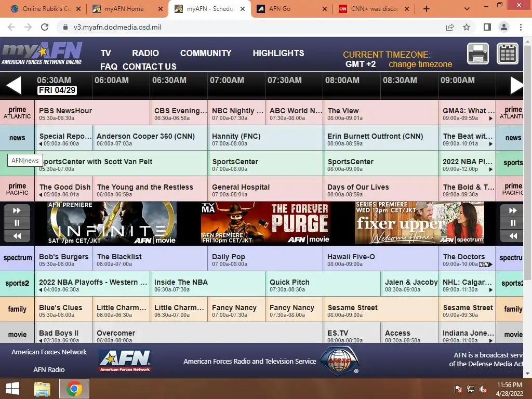Go to earlier time slots arrow
Screen dimensions: 532x399
(x=14, y=85)
